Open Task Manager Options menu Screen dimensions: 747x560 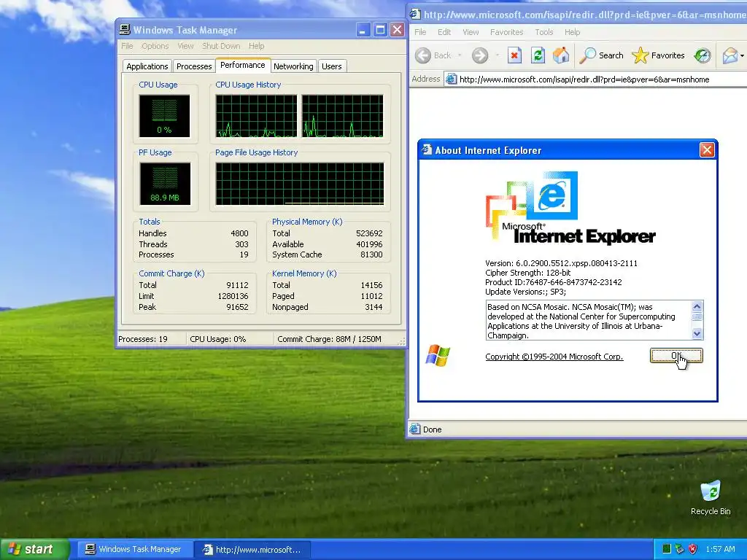pos(155,46)
